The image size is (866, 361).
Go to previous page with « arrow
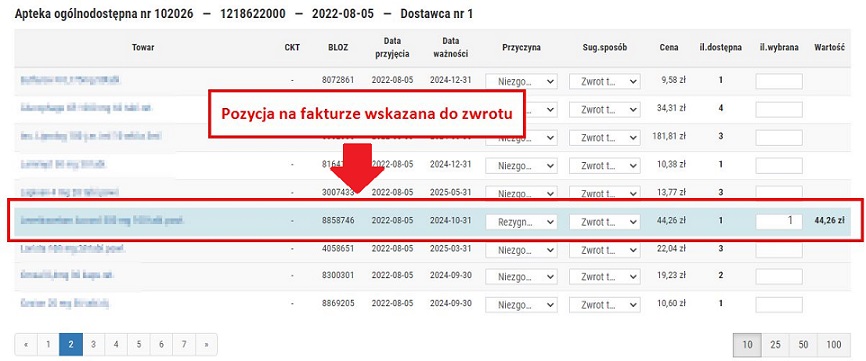26,344
